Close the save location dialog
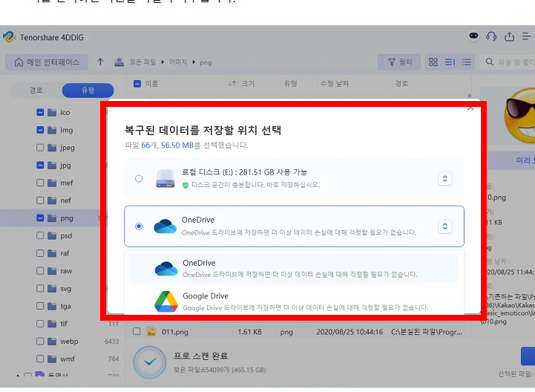The height and width of the screenshot is (392, 535). coord(470,108)
